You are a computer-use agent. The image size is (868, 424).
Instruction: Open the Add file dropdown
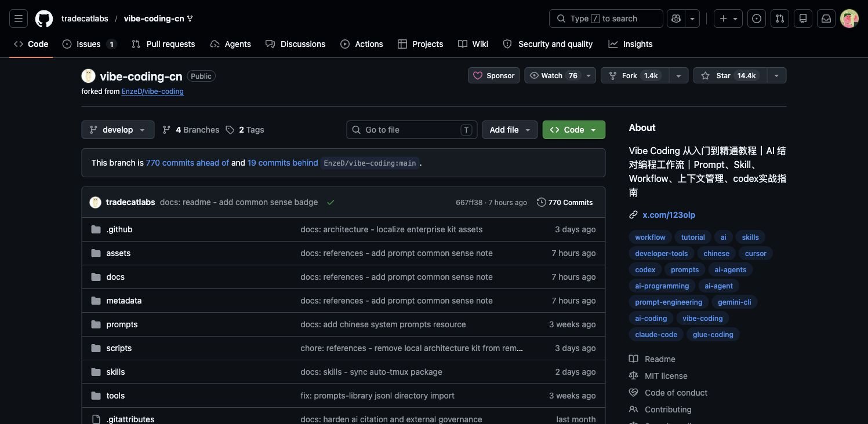[510, 130]
